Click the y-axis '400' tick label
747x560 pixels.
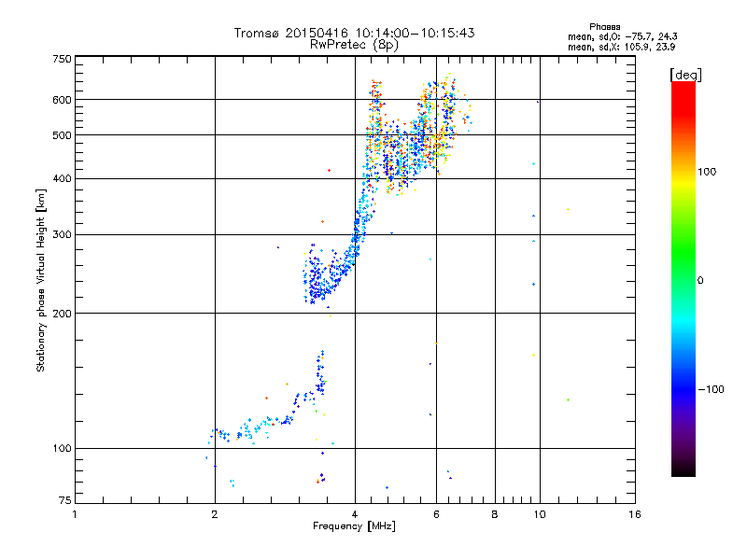(62, 179)
